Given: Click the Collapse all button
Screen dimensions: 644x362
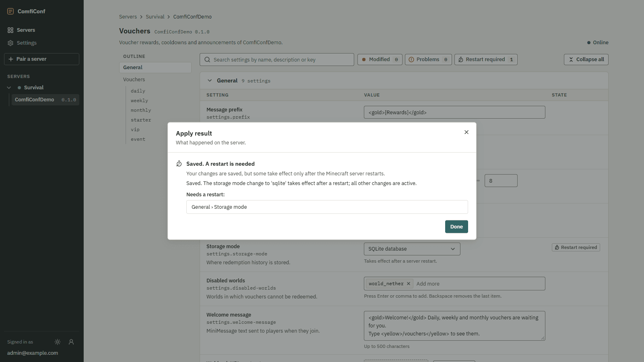Looking at the screenshot, I should click(x=586, y=60).
